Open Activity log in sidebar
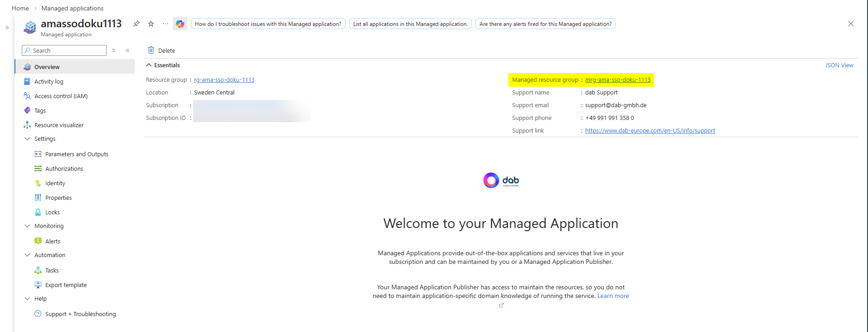 [x=49, y=82]
